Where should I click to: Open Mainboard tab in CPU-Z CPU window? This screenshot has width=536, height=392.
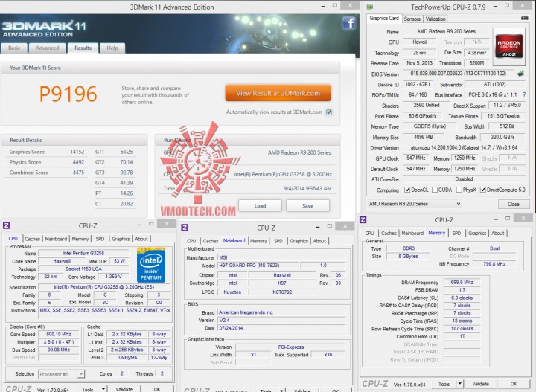(x=56, y=239)
